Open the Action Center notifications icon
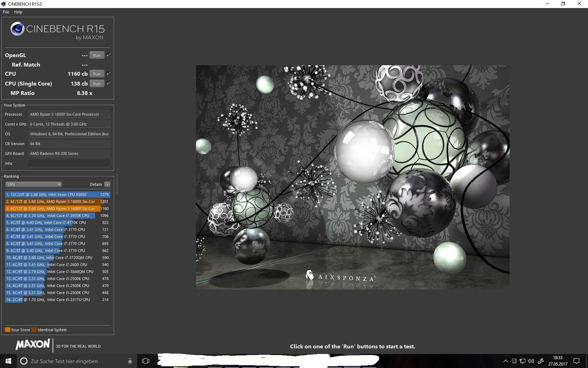The height and width of the screenshot is (368, 588). tap(576, 361)
